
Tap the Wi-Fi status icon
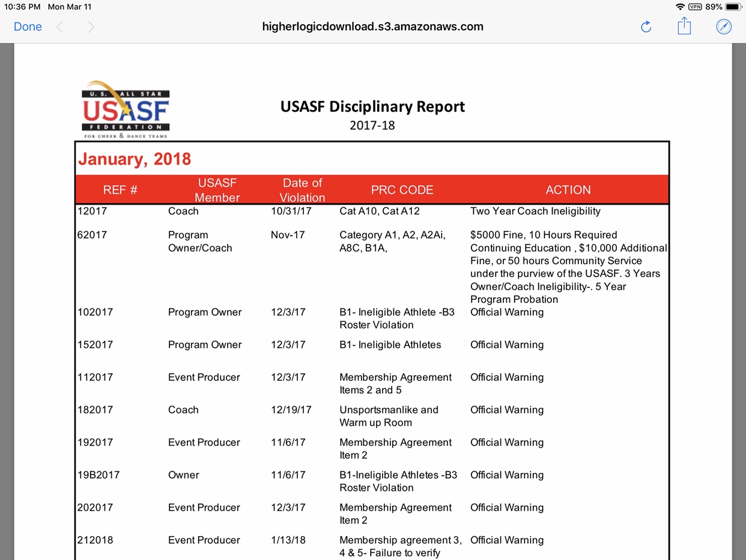point(680,7)
